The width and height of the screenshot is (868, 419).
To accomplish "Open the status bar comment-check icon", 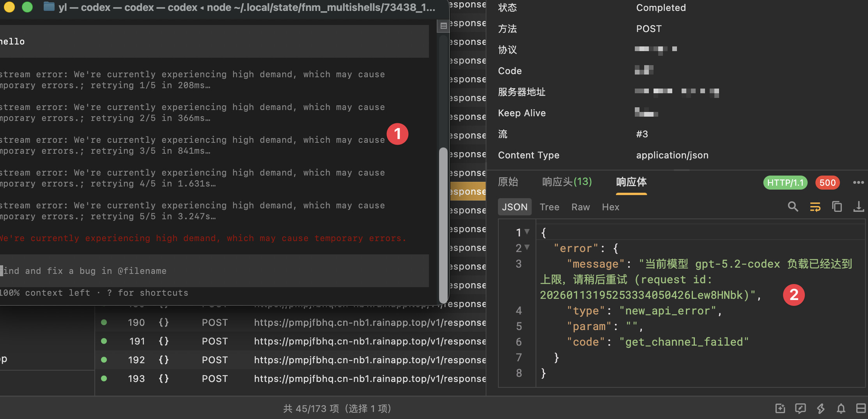I will [801, 408].
